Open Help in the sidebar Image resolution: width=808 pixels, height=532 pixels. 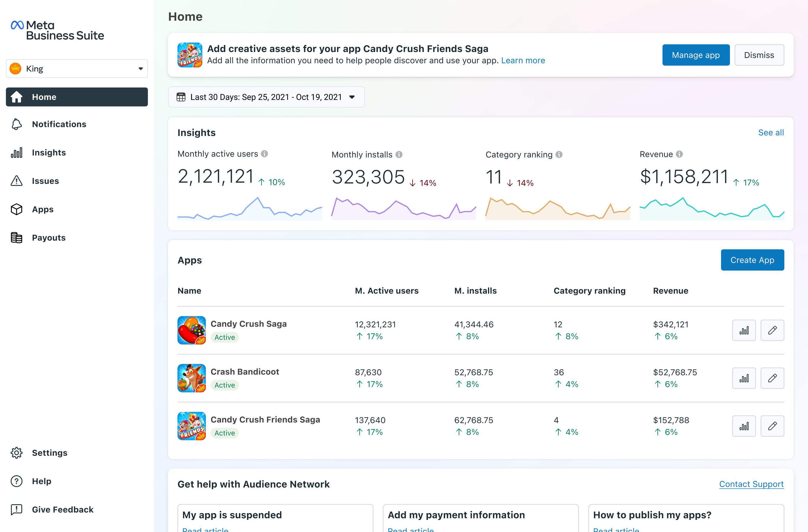77,481
